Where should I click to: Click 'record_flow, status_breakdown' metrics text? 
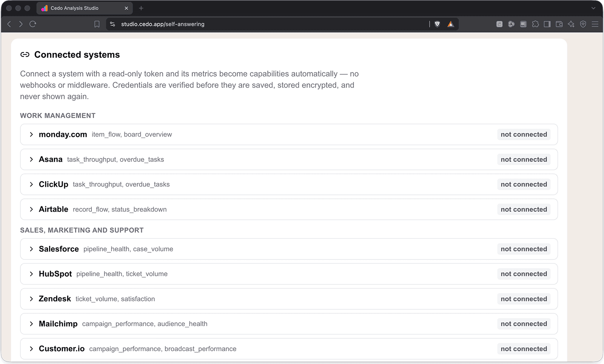(120, 209)
